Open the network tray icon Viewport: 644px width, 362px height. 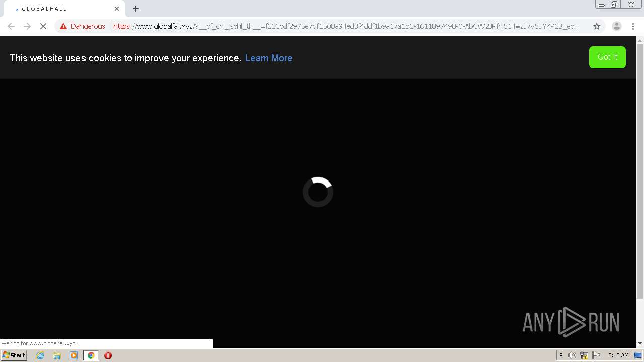584,355
